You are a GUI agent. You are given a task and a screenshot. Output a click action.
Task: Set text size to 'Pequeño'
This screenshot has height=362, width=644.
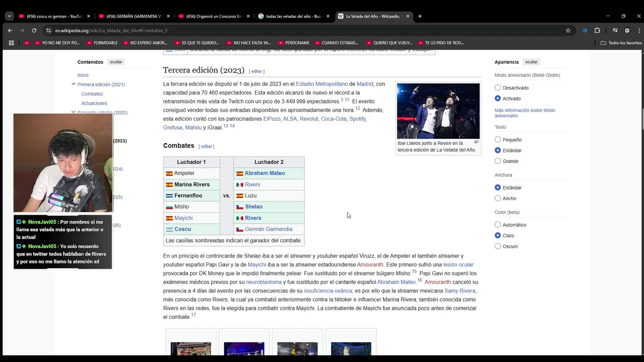click(x=498, y=140)
